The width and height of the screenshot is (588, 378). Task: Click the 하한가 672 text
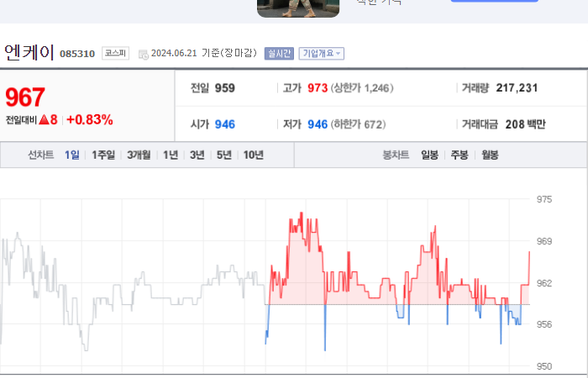click(x=358, y=124)
